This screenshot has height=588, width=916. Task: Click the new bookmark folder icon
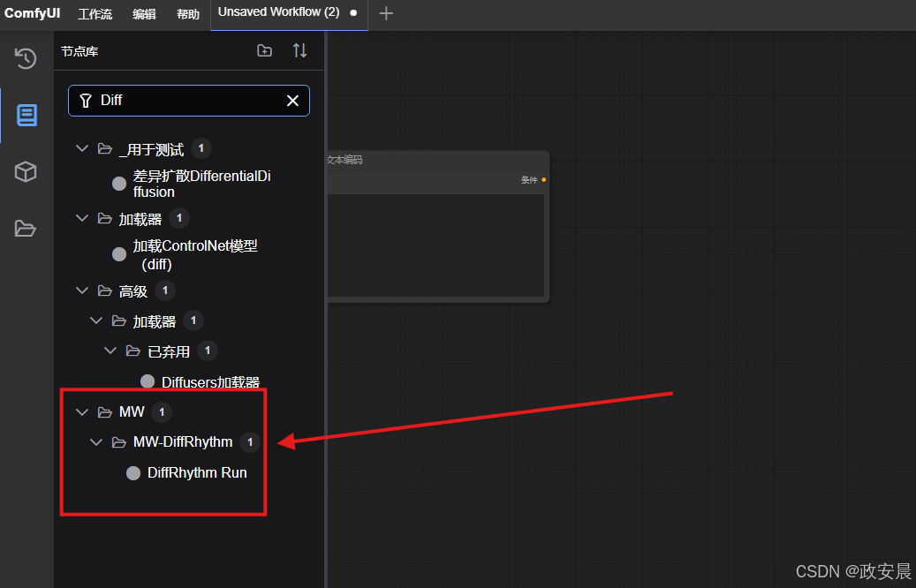(x=265, y=51)
